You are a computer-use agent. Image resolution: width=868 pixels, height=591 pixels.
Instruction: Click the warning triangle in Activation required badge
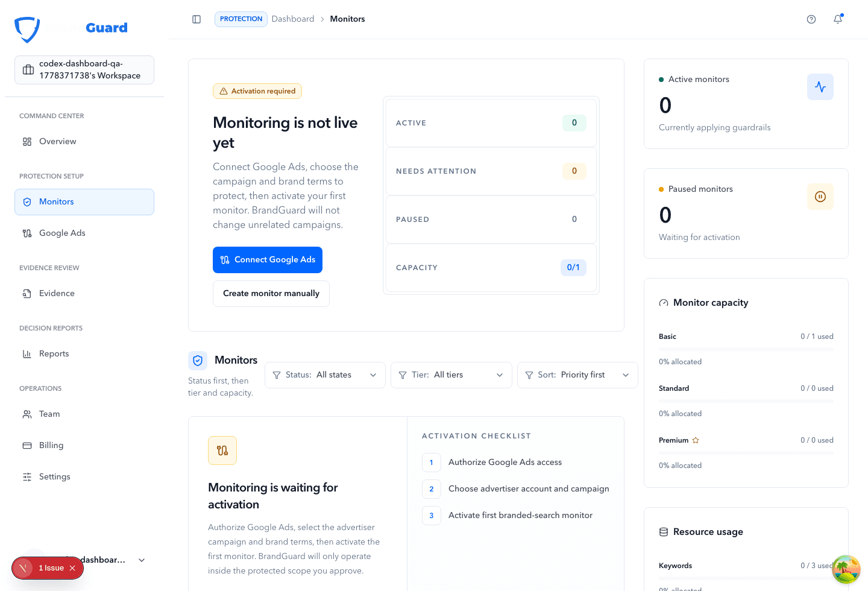(x=224, y=91)
